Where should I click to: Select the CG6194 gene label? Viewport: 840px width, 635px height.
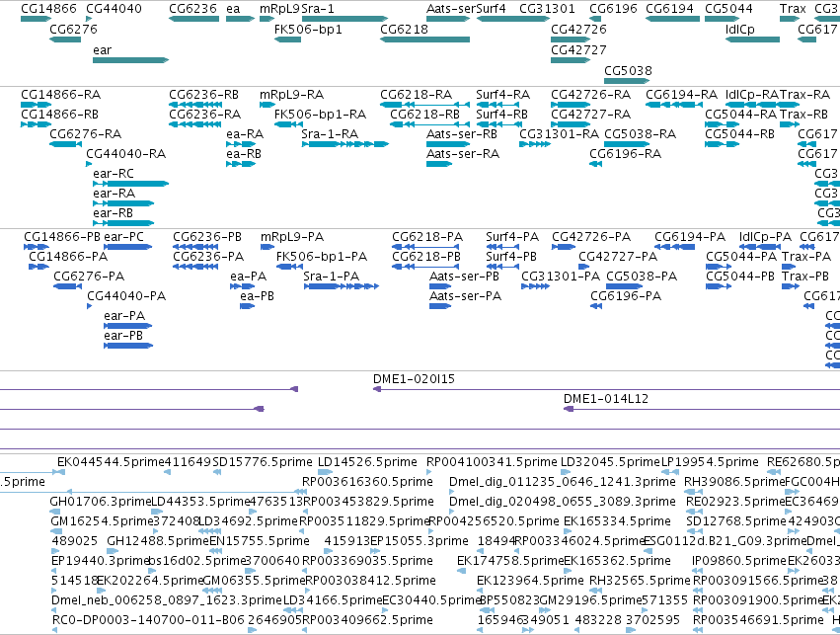point(669,9)
